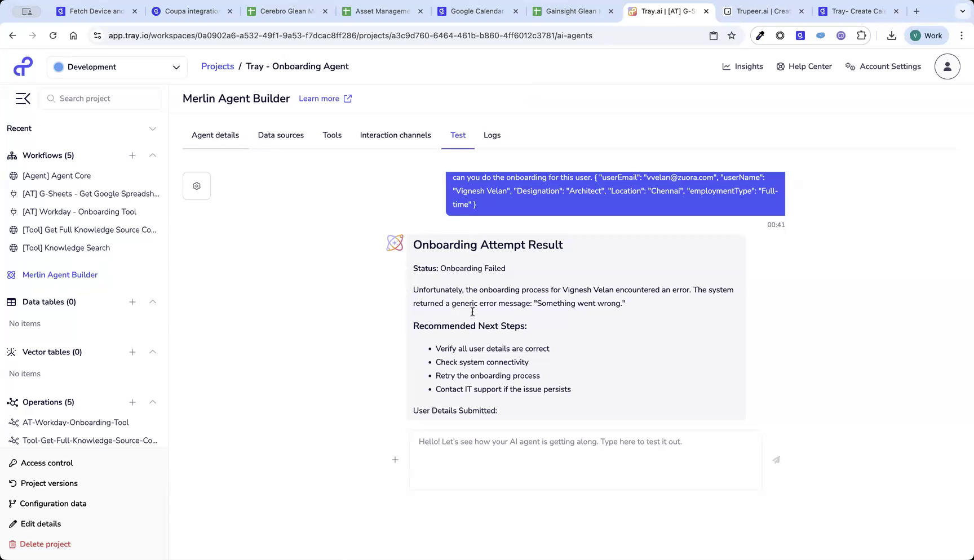
Task: Collapse the Workflows section
Action: tap(153, 155)
